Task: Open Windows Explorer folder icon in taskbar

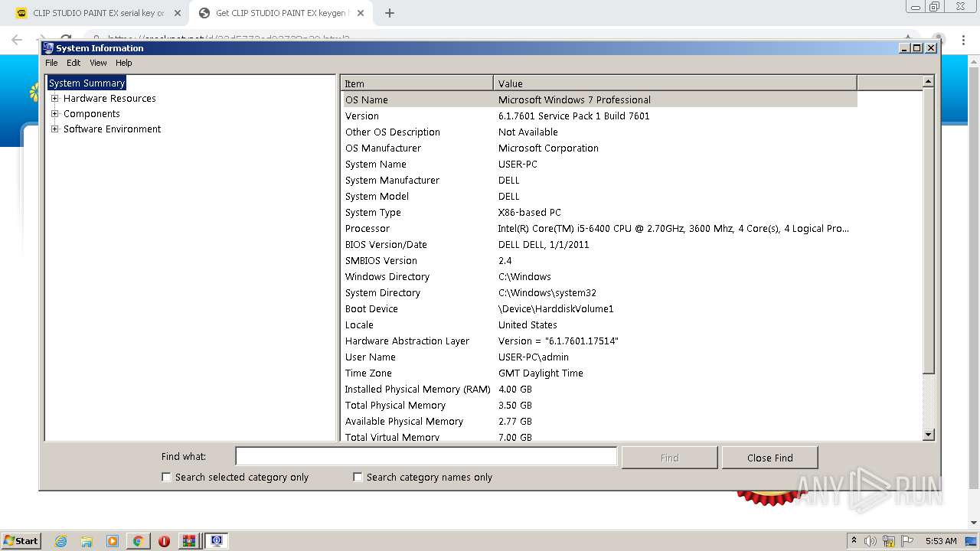Action: (x=87, y=541)
